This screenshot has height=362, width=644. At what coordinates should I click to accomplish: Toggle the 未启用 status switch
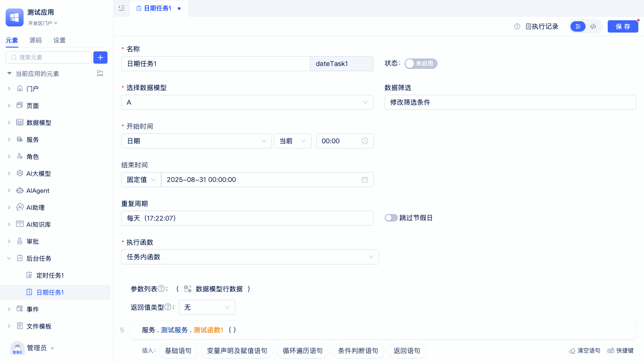[x=421, y=64]
